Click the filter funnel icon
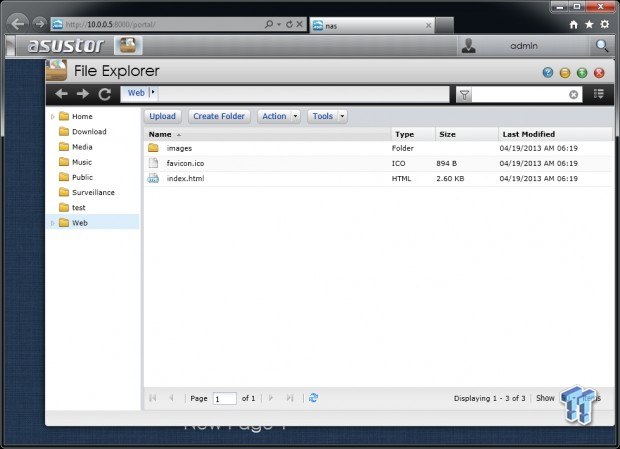This screenshot has width=620, height=449. point(464,95)
